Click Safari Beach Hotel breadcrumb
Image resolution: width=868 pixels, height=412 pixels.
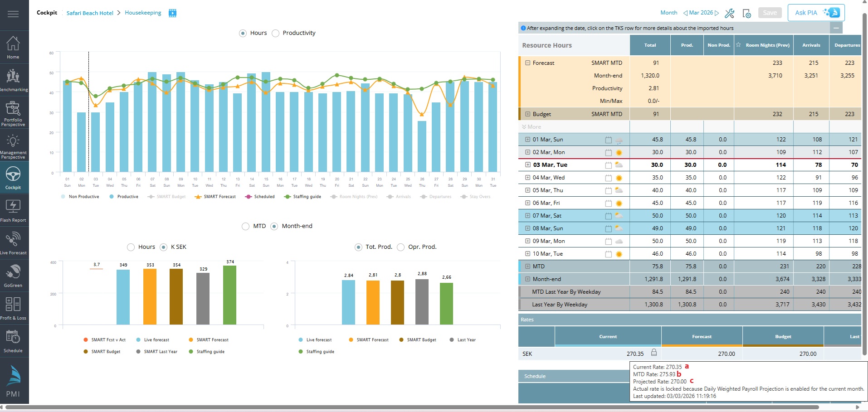click(90, 13)
